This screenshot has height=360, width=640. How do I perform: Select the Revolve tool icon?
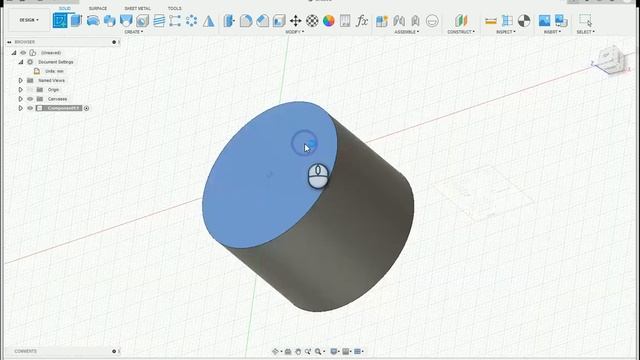[93, 20]
